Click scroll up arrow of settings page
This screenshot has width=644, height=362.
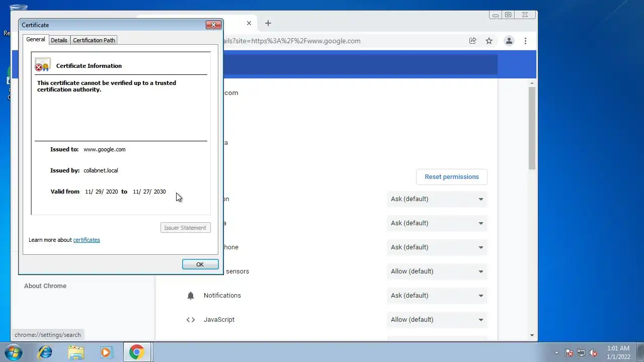tap(532, 83)
